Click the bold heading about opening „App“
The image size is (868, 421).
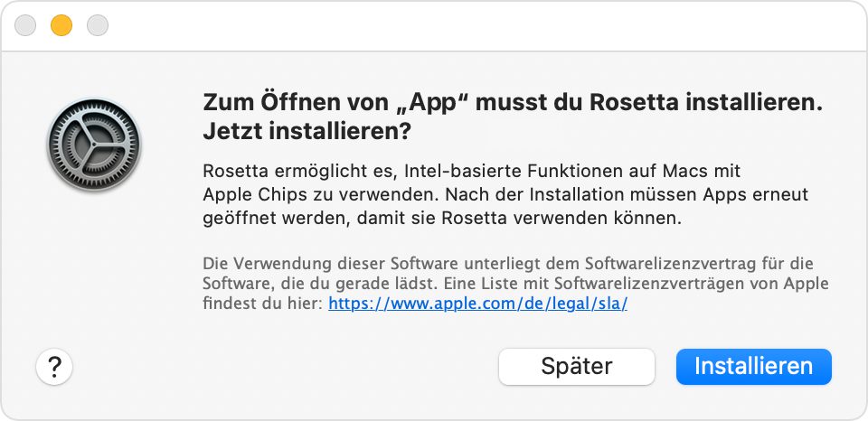point(512,102)
